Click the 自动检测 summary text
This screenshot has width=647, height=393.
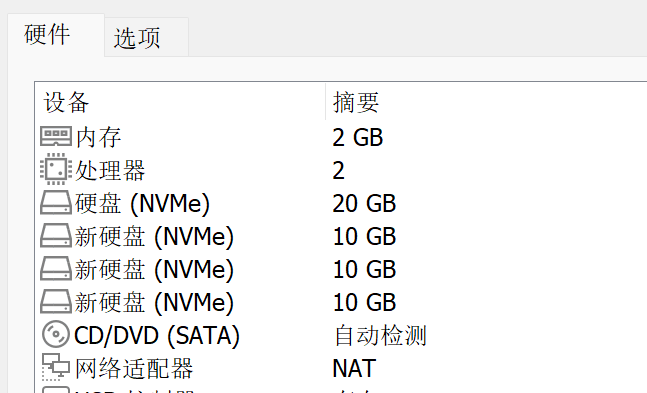tap(380, 335)
